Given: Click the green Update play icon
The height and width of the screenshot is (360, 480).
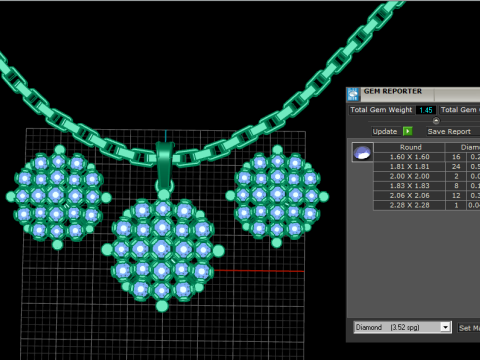Looking at the screenshot, I should point(407,131).
